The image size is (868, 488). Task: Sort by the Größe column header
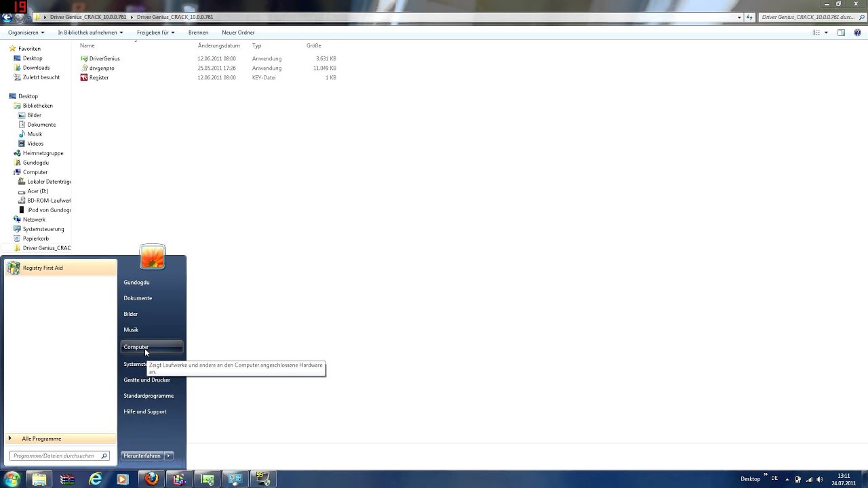[x=314, y=45]
